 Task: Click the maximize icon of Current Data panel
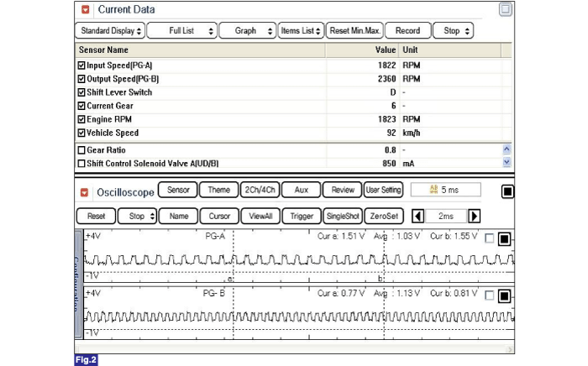[x=505, y=10]
